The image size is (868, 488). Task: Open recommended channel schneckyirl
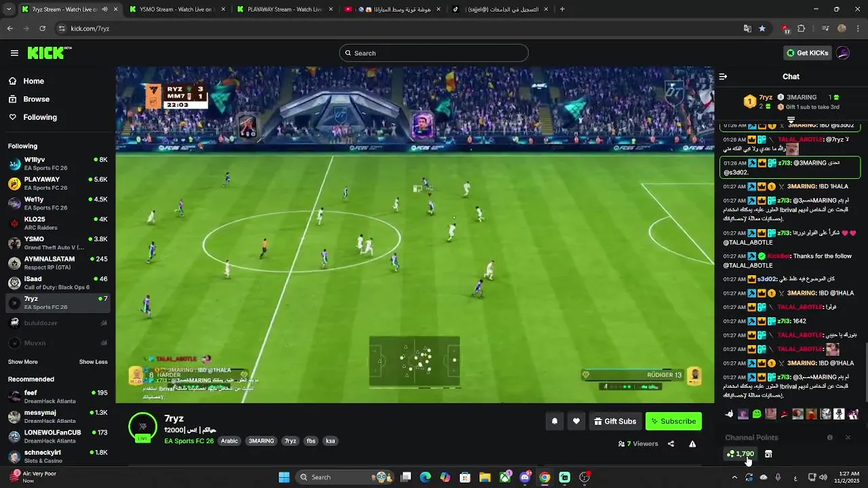(x=58, y=456)
